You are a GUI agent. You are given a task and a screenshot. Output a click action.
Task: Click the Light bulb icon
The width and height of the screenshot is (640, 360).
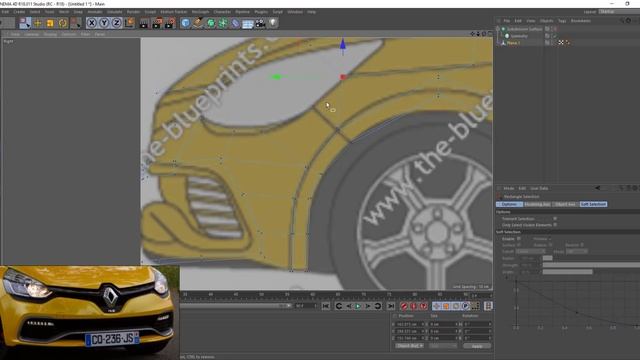click(273, 23)
